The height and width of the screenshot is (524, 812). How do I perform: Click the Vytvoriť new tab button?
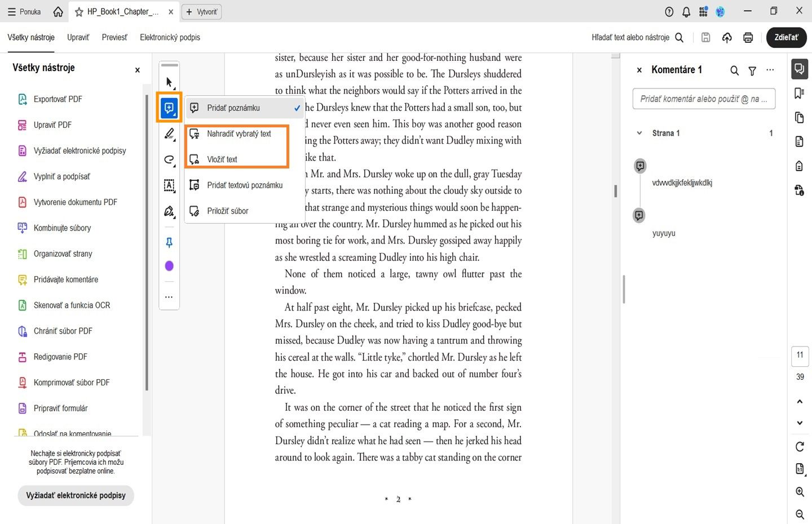(x=202, y=11)
